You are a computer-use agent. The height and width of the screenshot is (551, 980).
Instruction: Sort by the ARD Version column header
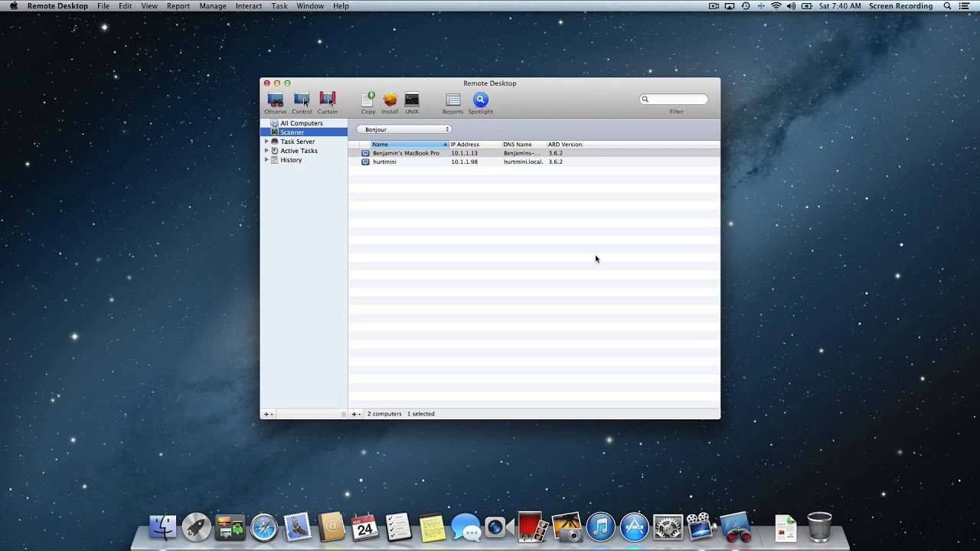pos(565,145)
